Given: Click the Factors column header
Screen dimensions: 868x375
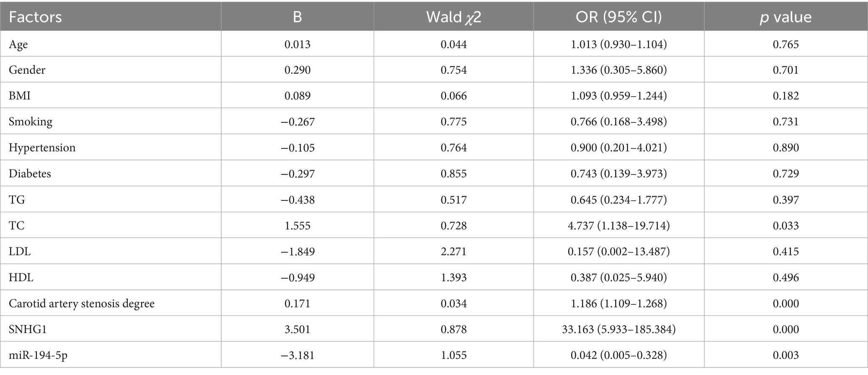Looking at the screenshot, I should click(35, 17).
